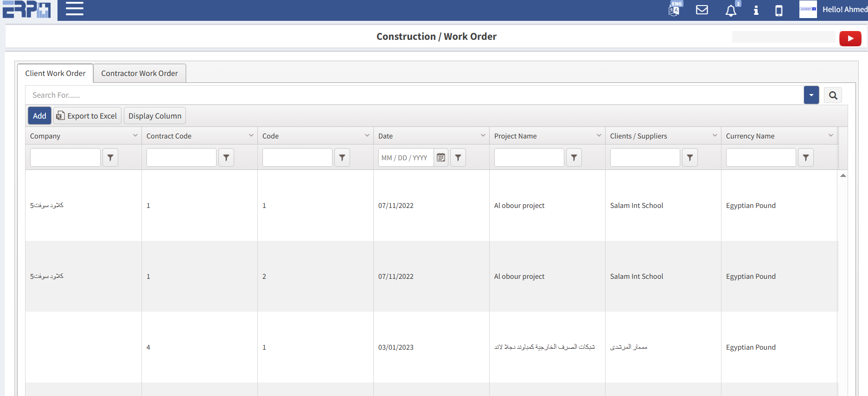Click the Search For text field
Screen dimensions: 868x396
[x=413, y=95]
